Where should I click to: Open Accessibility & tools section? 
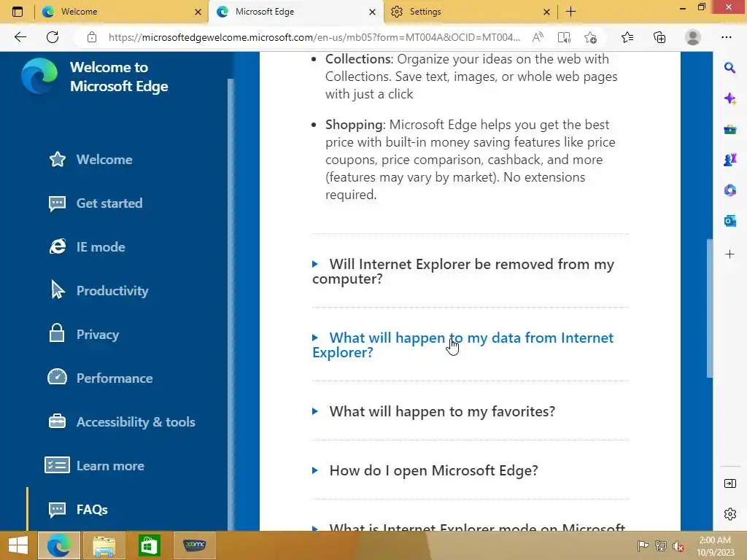click(x=122, y=422)
